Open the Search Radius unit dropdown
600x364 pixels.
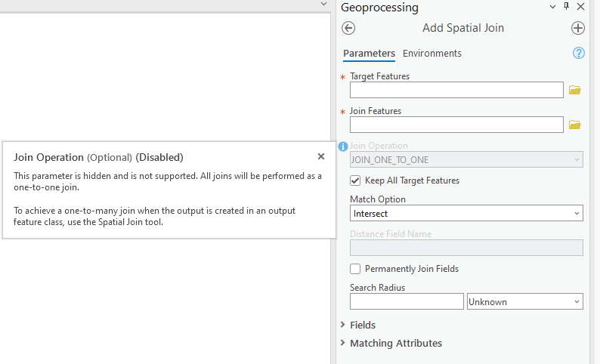pos(525,301)
